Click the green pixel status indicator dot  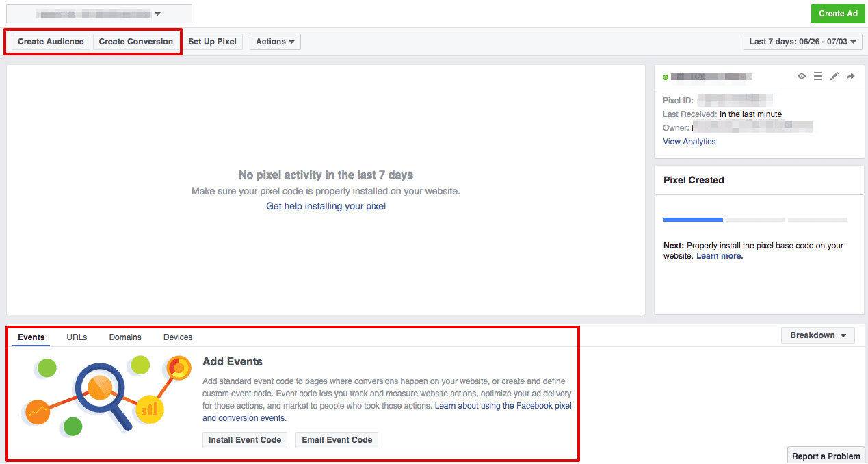(x=664, y=76)
